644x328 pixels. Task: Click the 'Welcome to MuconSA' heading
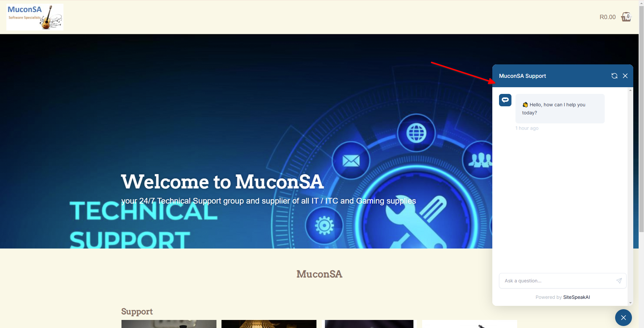click(x=222, y=182)
